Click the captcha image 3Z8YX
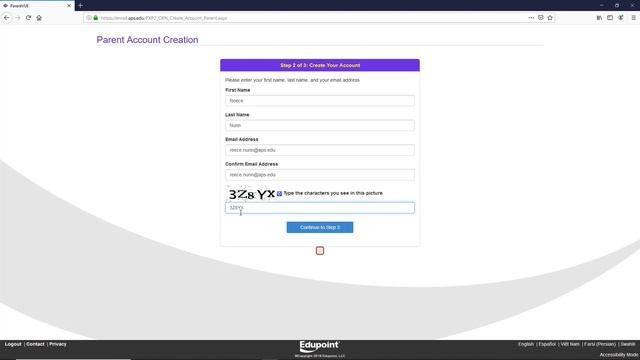Screen dimensions: 640x360 tap(251, 194)
